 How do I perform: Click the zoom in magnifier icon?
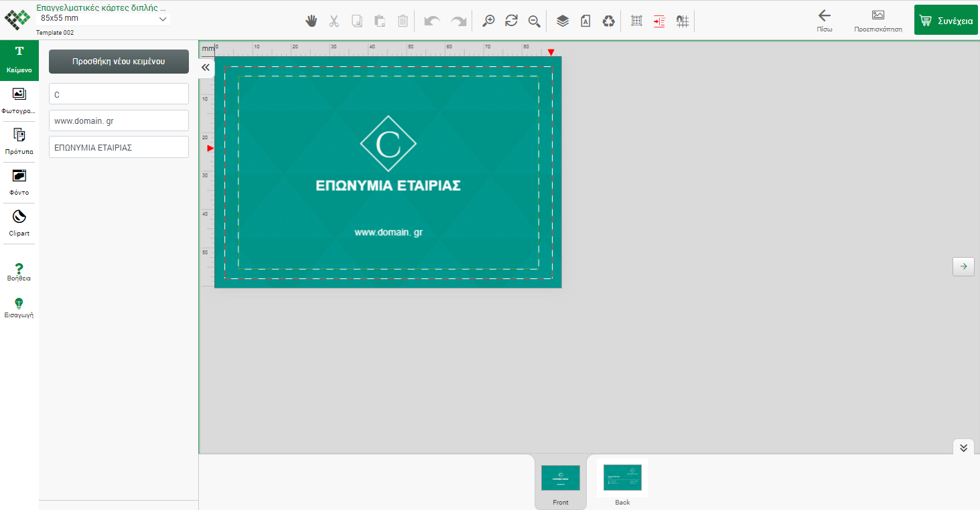tap(488, 21)
